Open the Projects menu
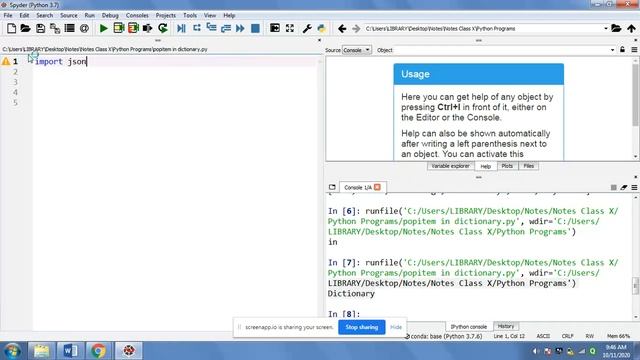Screen dimensions: 640x360 coord(165,15)
